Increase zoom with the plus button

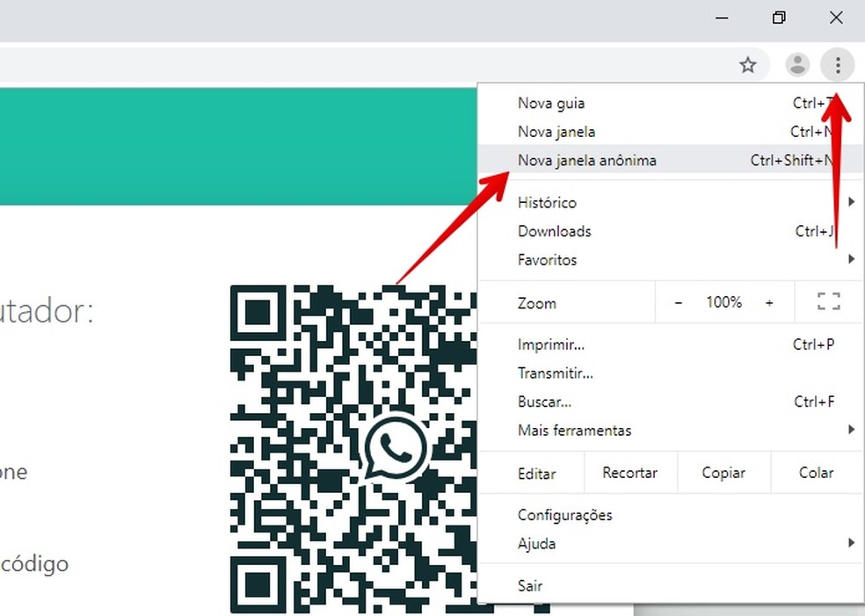(x=769, y=302)
